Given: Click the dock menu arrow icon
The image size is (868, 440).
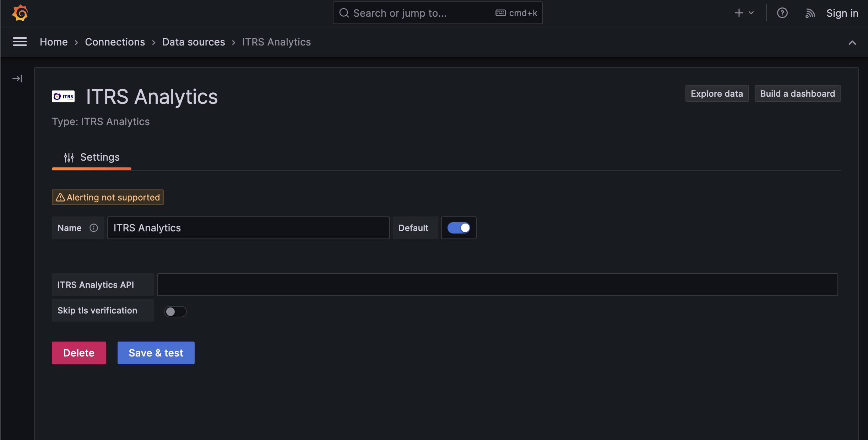Looking at the screenshot, I should pyautogui.click(x=17, y=78).
